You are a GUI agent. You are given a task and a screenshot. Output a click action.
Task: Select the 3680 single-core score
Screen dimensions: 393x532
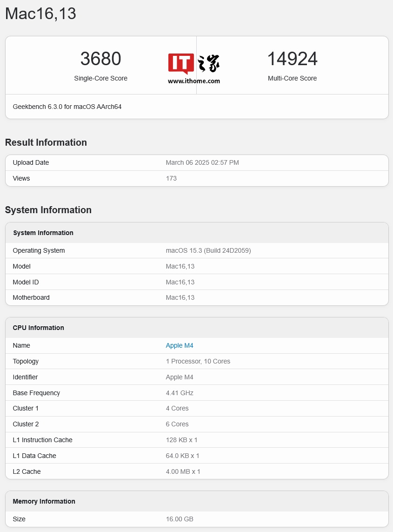coord(101,59)
